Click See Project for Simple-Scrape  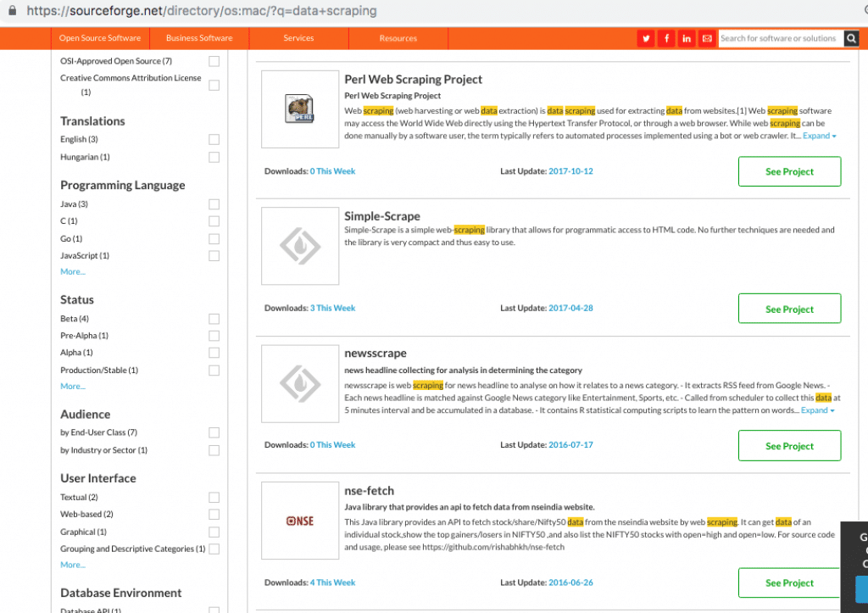click(x=789, y=309)
